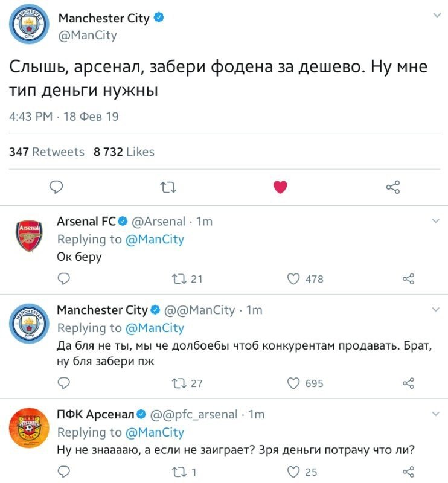
Task: View the 347 Retweets list
Action: tap(46, 152)
